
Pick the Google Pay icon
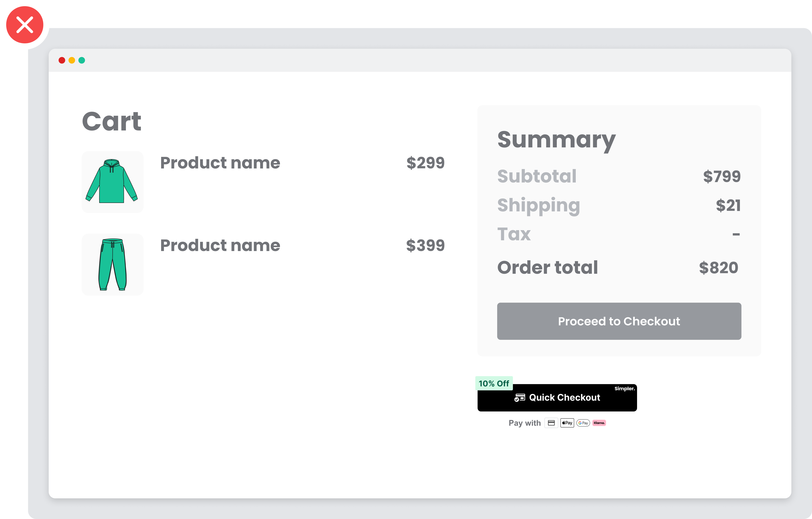tap(583, 423)
